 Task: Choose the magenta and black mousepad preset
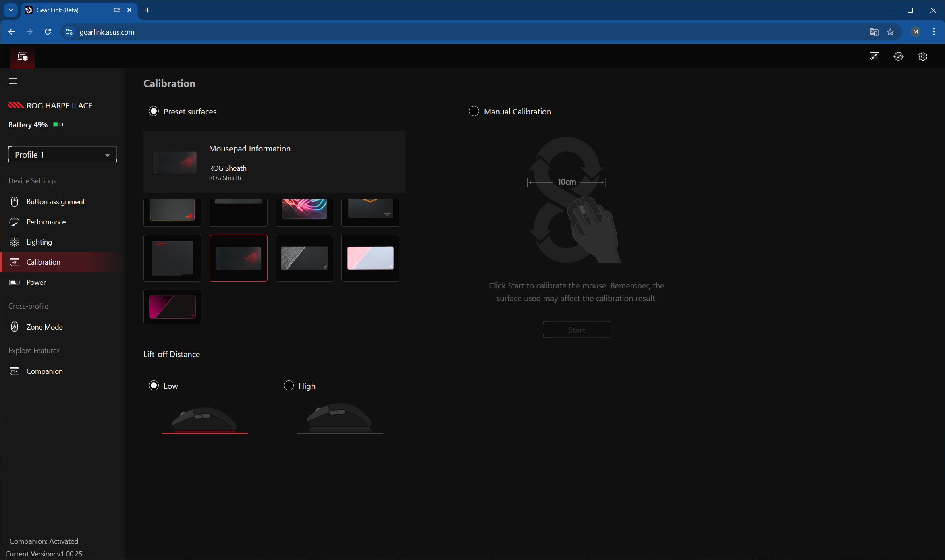[x=172, y=307]
